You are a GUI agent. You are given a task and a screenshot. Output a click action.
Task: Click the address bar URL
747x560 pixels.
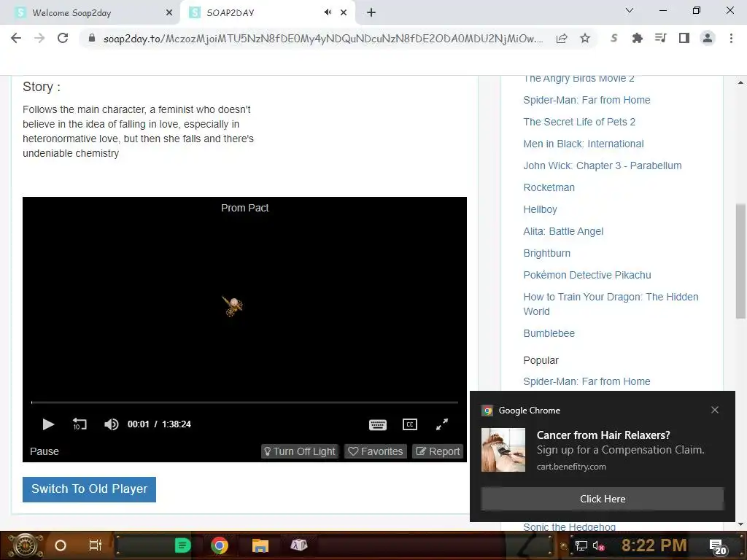[x=322, y=39]
